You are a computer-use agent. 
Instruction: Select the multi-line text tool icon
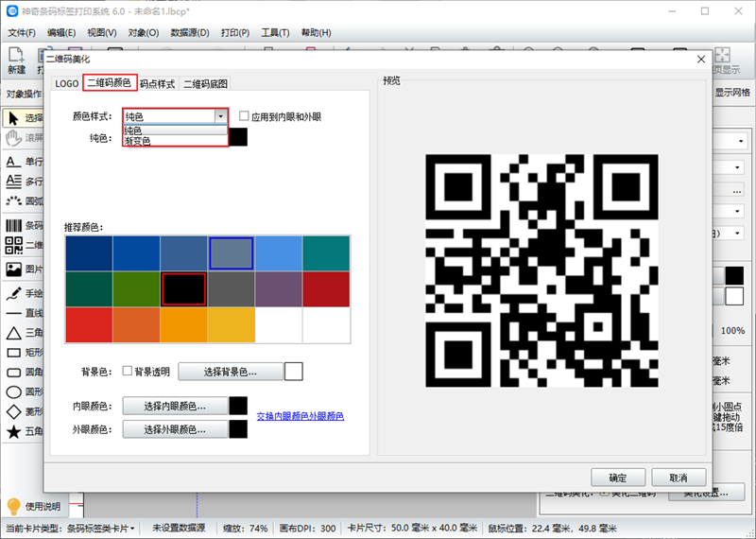13,181
